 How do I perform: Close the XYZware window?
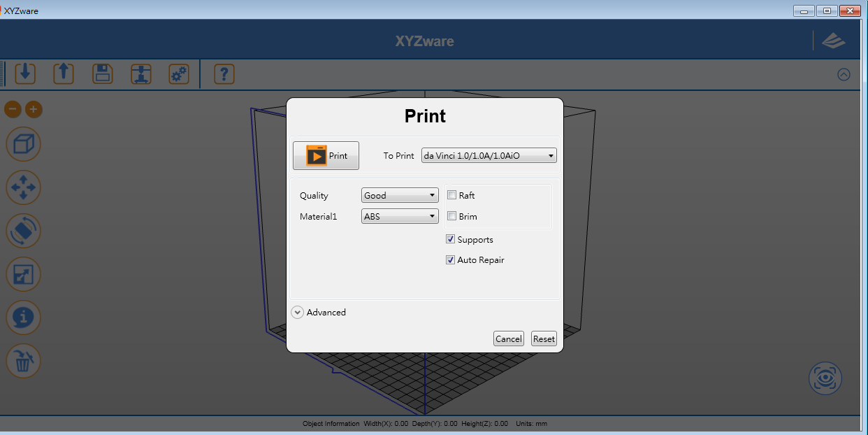pyautogui.click(x=849, y=10)
